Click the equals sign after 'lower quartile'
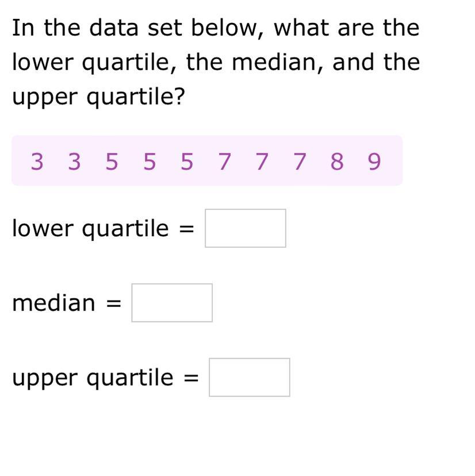The height and width of the screenshot is (476, 475). click(186, 229)
